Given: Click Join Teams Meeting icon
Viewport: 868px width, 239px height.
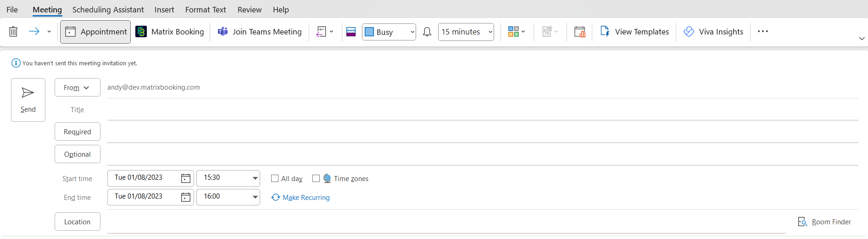Looking at the screenshot, I should click(x=223, y=32).
